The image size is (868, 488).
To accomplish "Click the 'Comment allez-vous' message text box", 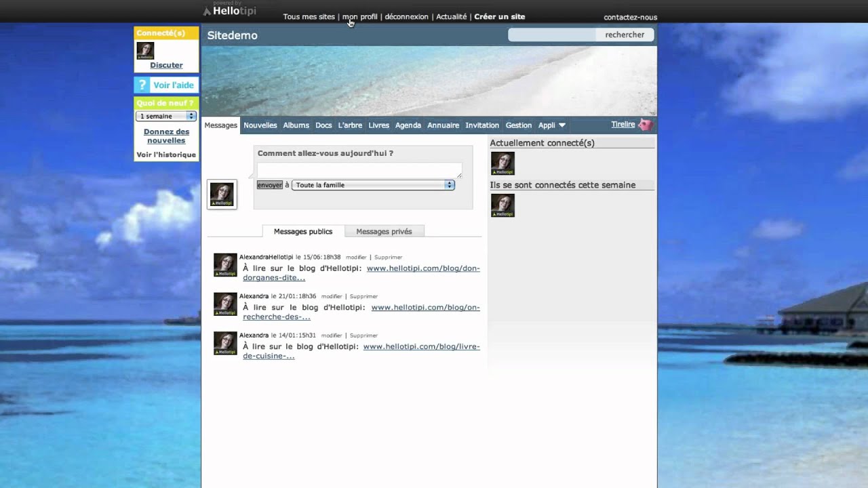I will [x=359, y=170].
